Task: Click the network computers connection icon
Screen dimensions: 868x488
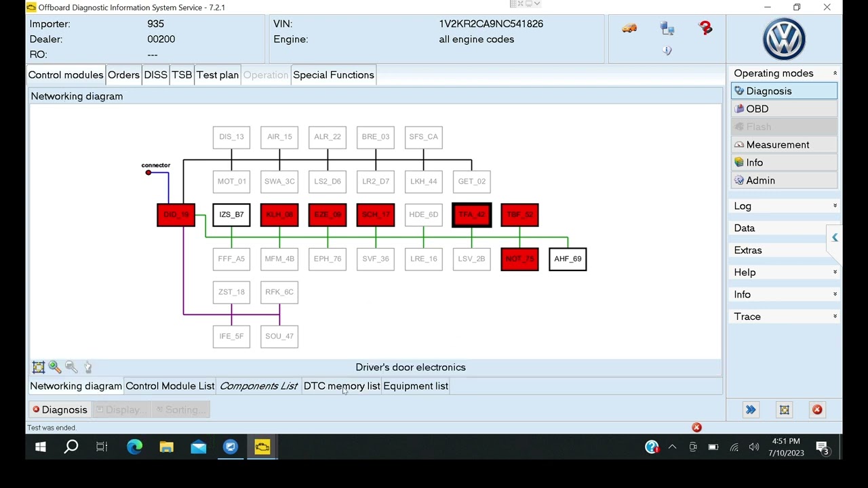Action: click(667, 28)
